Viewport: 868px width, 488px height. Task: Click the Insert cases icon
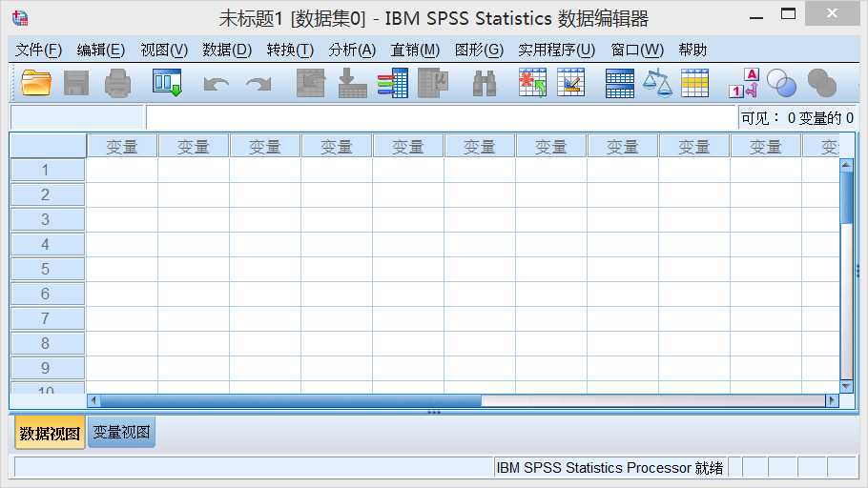point(532,83)
